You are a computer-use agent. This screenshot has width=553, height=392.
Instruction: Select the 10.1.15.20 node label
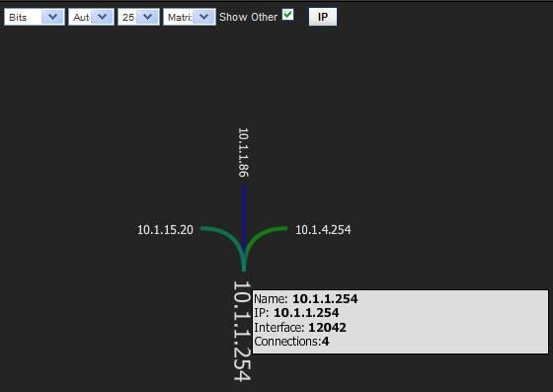click(x=165, y=230)
